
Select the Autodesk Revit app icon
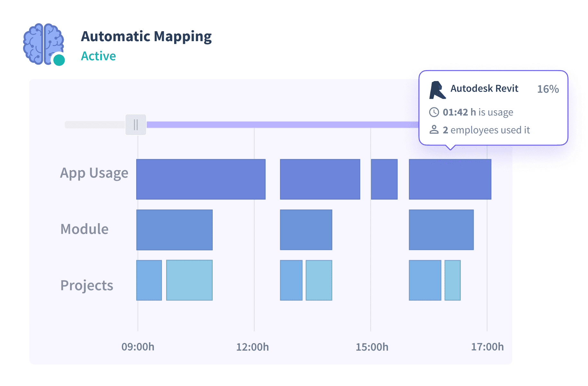(437, 90)
